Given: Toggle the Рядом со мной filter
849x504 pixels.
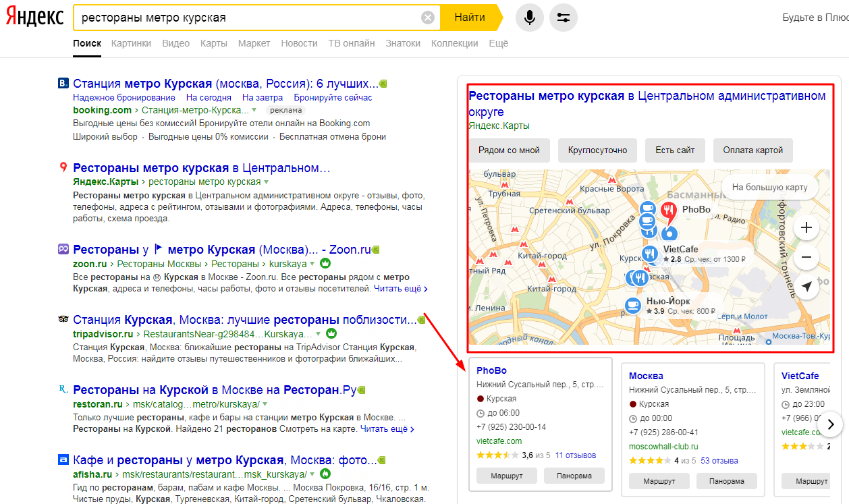Looking at the screenshot, I should click(509, 150).
